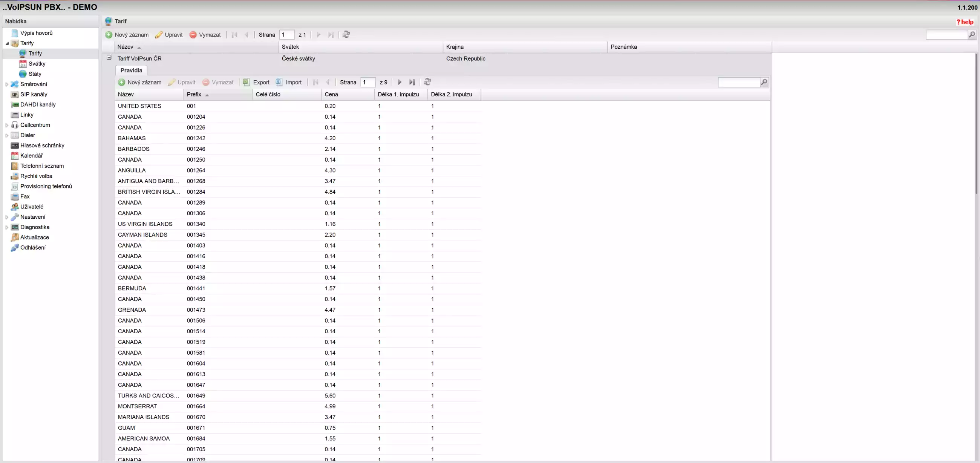Click Export rules button

[256, 82]
